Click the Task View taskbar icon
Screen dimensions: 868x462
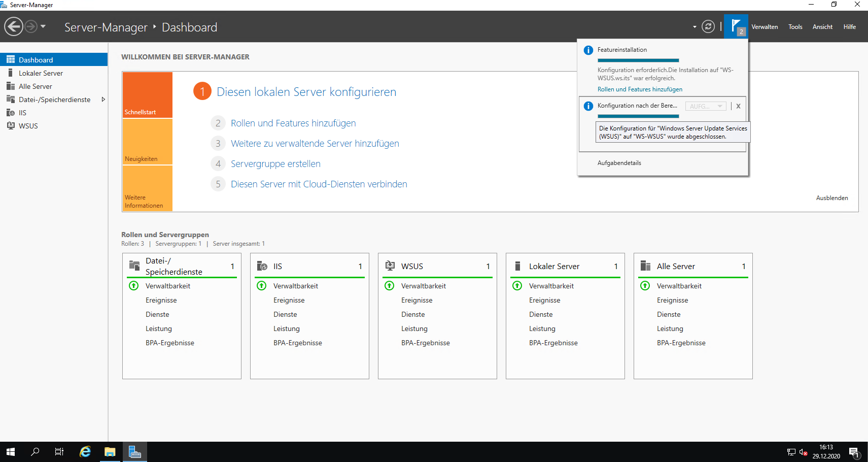pos(59,452)
